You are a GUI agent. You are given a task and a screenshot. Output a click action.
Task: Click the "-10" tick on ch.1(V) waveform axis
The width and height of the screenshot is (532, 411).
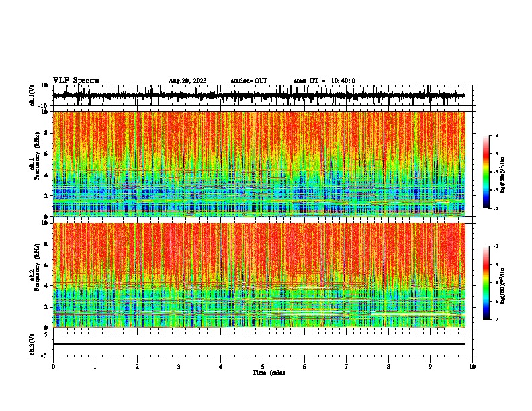(x=43, y=105)
